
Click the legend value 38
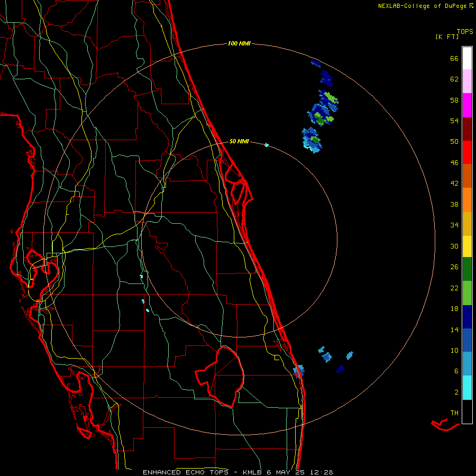(x=454, y=204)
